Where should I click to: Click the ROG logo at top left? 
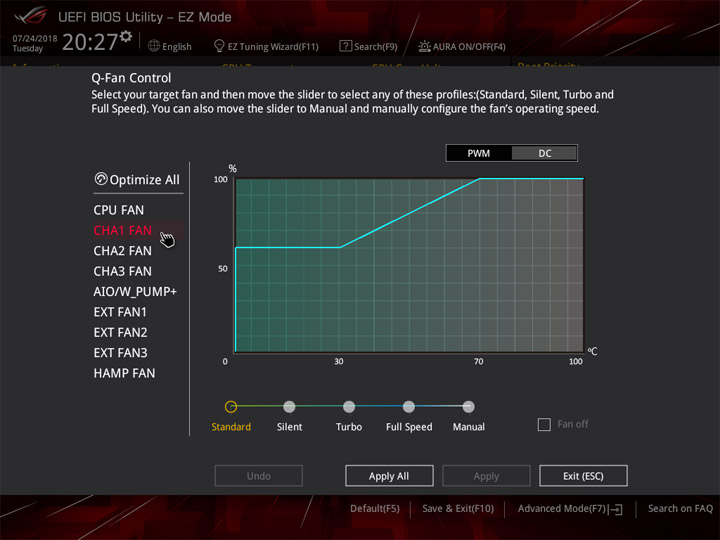click(x=31, y=16)
